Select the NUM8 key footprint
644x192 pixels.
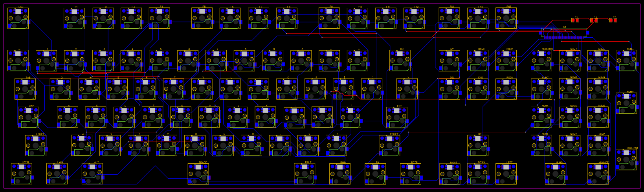(x=570, y=89)
